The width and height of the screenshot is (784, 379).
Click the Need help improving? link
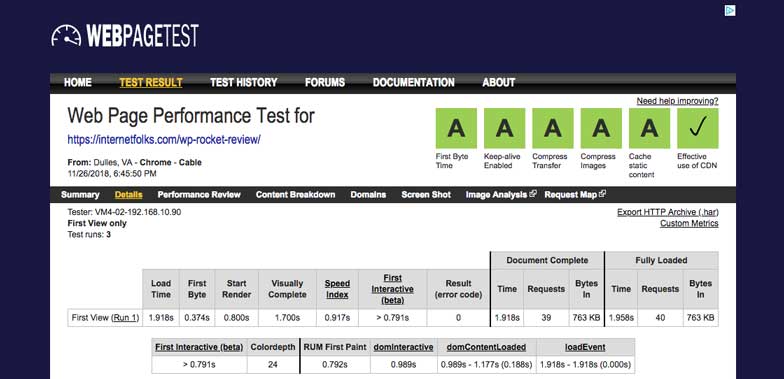click(678, 101)
